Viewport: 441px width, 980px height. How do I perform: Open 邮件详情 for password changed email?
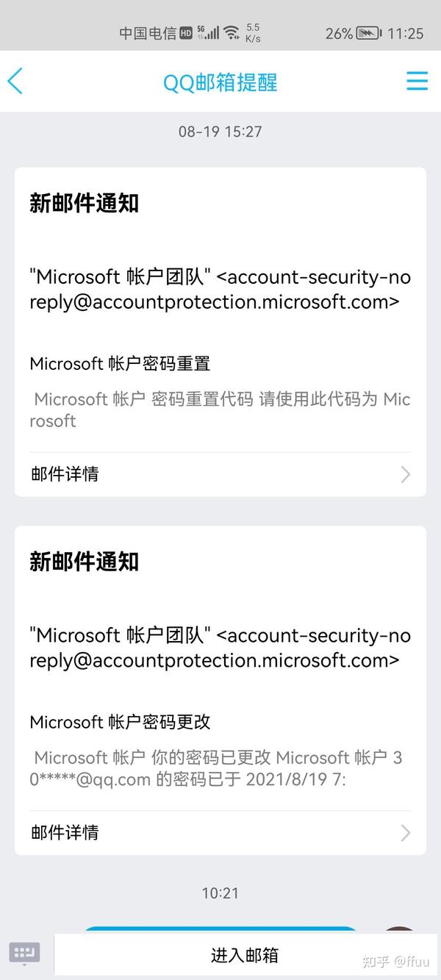click(220, 833)
